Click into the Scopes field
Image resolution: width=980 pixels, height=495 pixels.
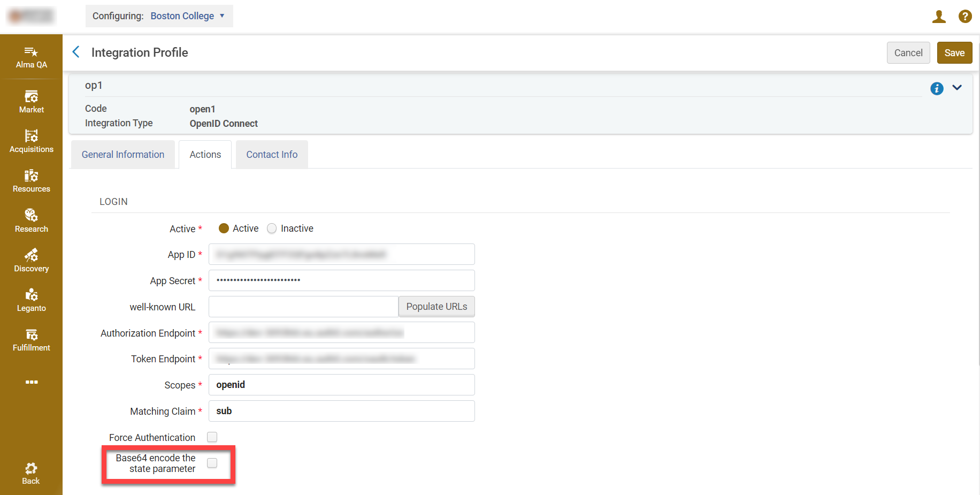pos(342,385)
